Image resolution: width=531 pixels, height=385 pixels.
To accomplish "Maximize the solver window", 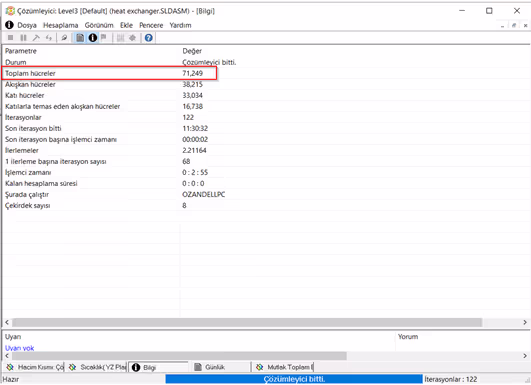I will point(489,11).
